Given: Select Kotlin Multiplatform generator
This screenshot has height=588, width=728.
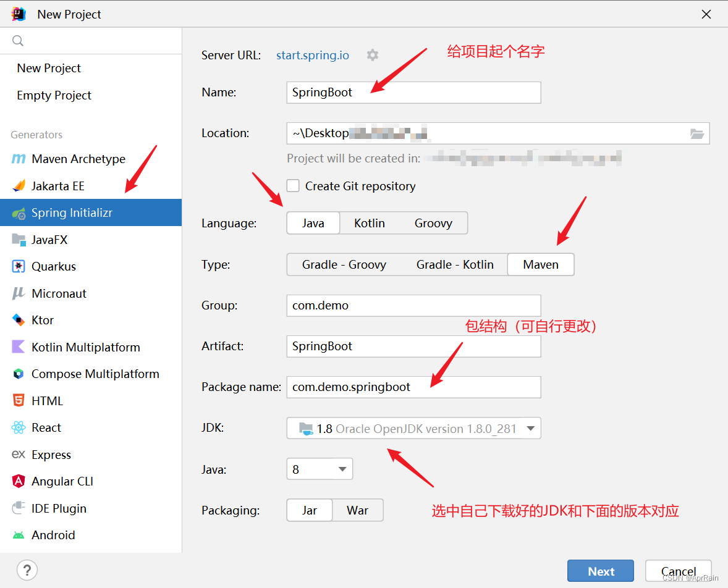Looking at the screenshot, I should tap(91, 347).
